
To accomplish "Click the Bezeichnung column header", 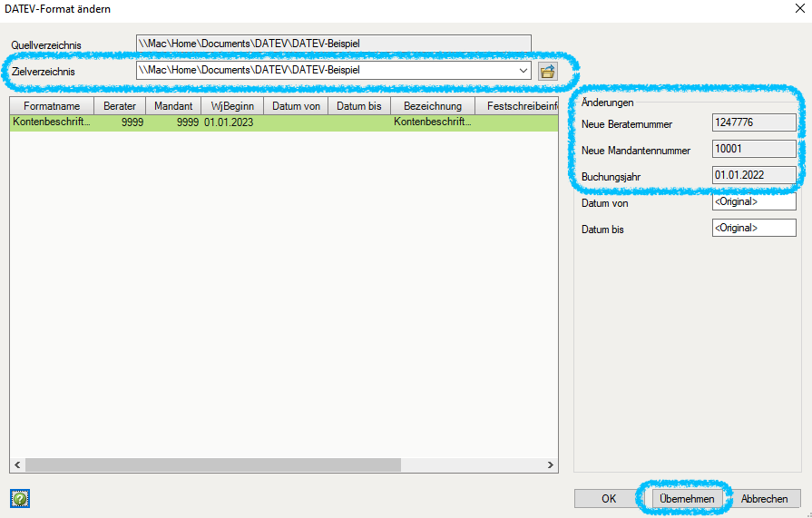I will 433,105.
